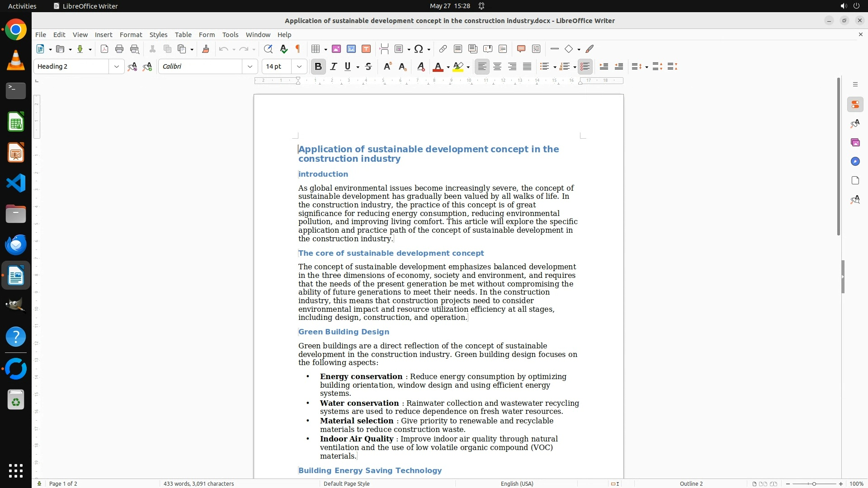Click the Export as PDF icon

pyautogui.click(x=104, y=49)
